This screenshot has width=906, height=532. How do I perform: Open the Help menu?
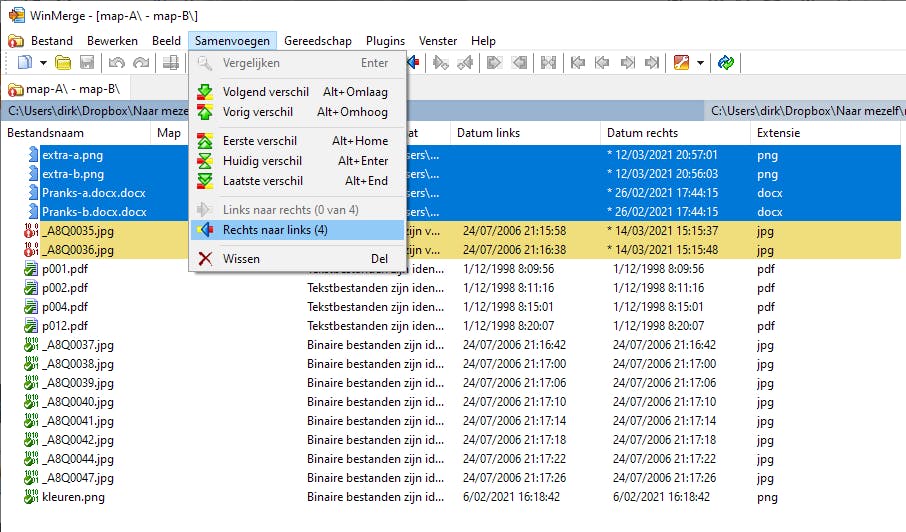coord(483,41)
